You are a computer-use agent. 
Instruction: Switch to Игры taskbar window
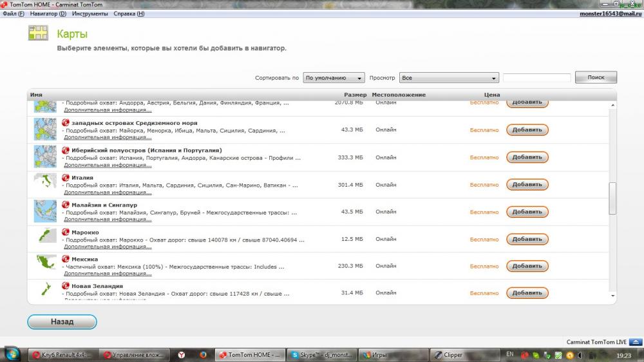point(393,355)
